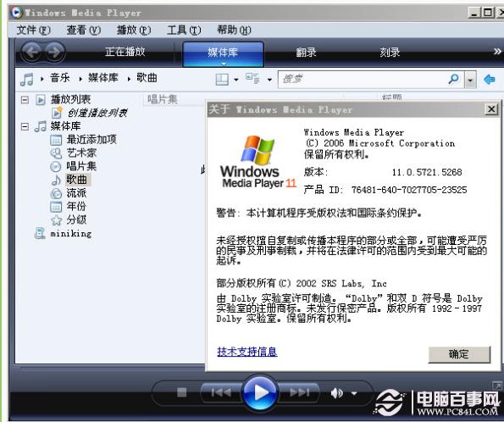Click the 创建播放列表 icon

click(x=57, y=113)
